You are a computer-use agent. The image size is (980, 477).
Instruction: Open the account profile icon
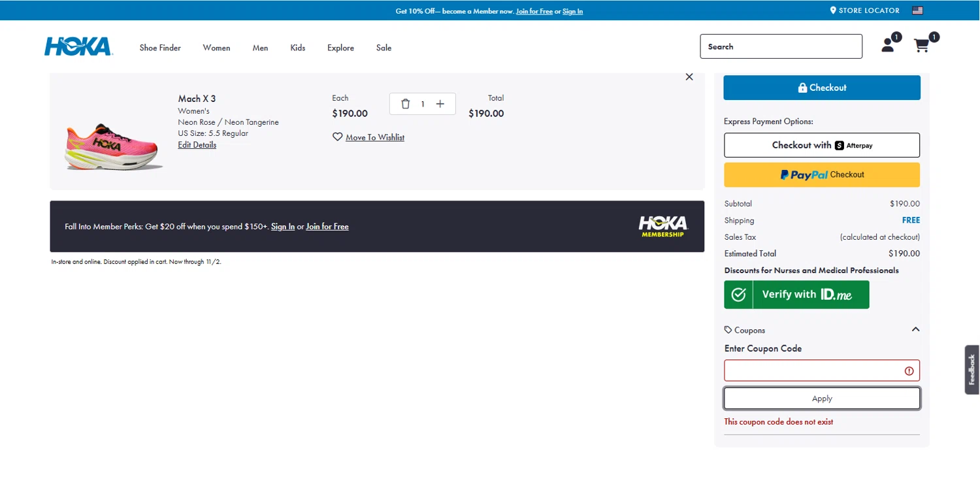(888, 45)
